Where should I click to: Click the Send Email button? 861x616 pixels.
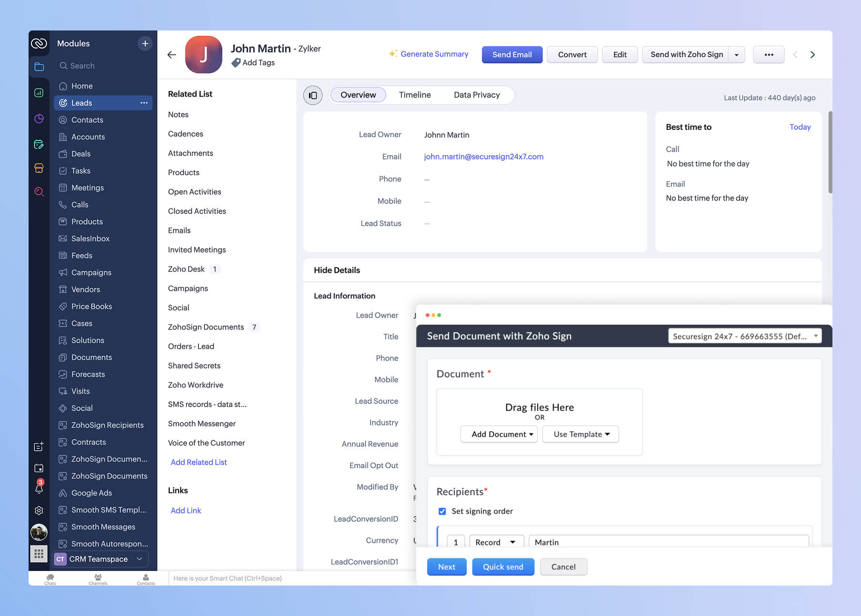click(512, 55)
